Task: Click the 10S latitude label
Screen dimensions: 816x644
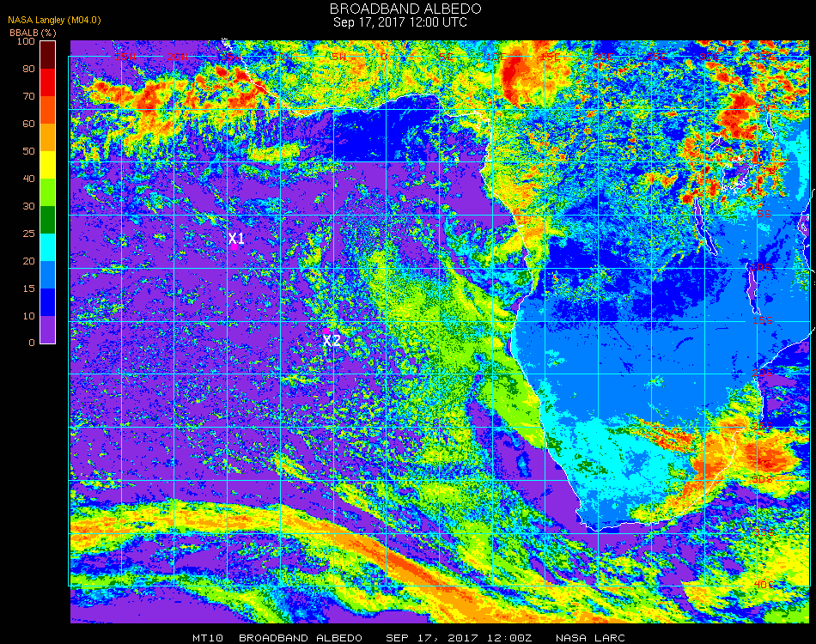Action: [762, 267]
